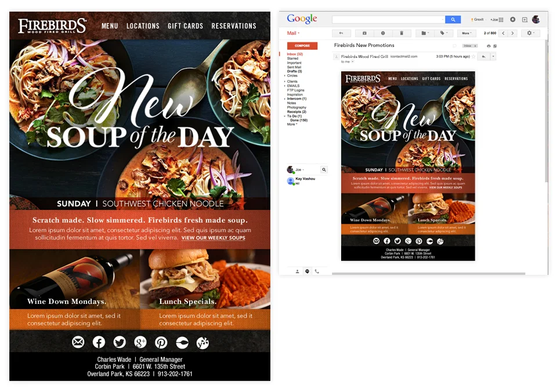
Task: Click Facebook icon in large email footer
Action: point(99,342)
